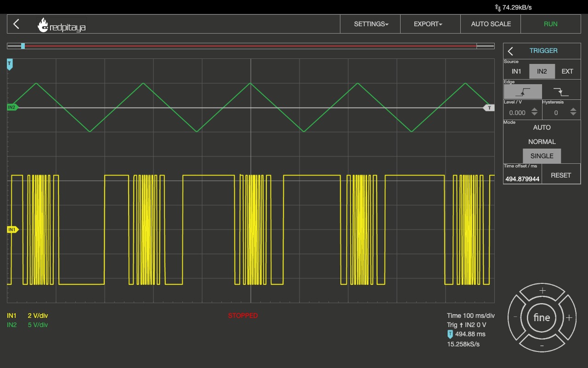Click the blue handle on overview bar
The width and height of the screenshot is (588, 368).
point(23,46)
